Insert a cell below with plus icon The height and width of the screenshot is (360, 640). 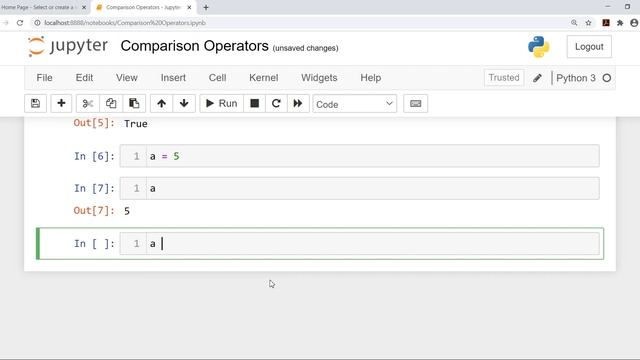pos(61,104)
